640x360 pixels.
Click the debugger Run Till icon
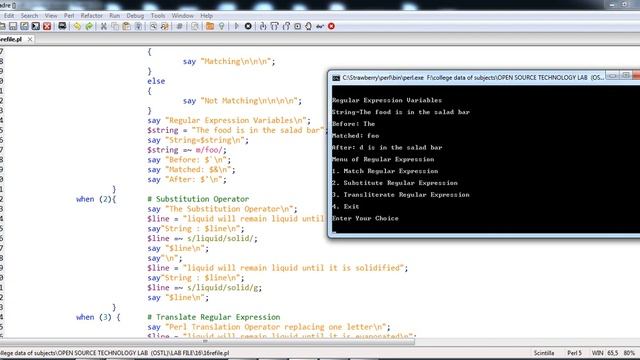298,26
